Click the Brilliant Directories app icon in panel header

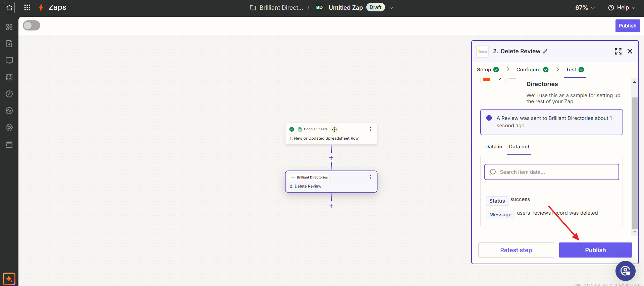(x=482, y=52)
